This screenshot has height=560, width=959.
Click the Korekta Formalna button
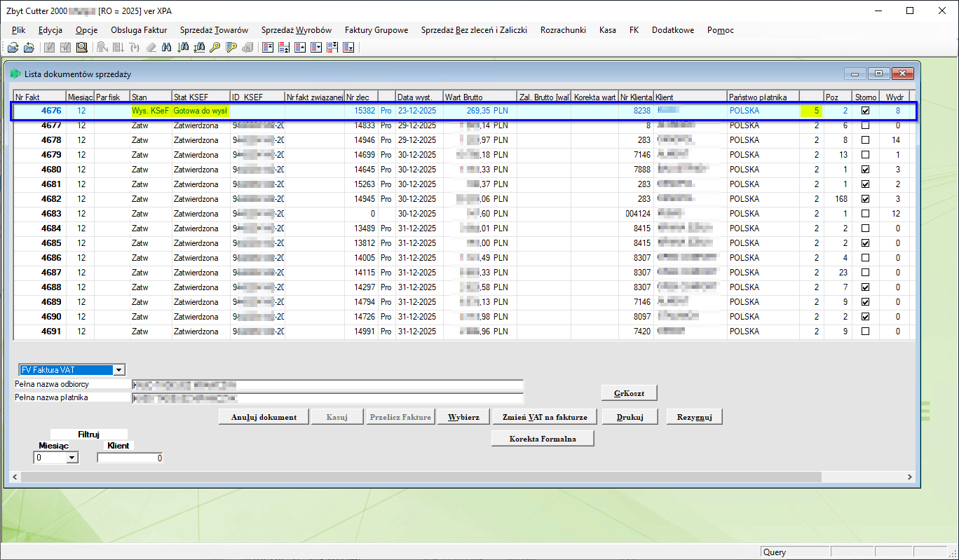pos(543,439)
